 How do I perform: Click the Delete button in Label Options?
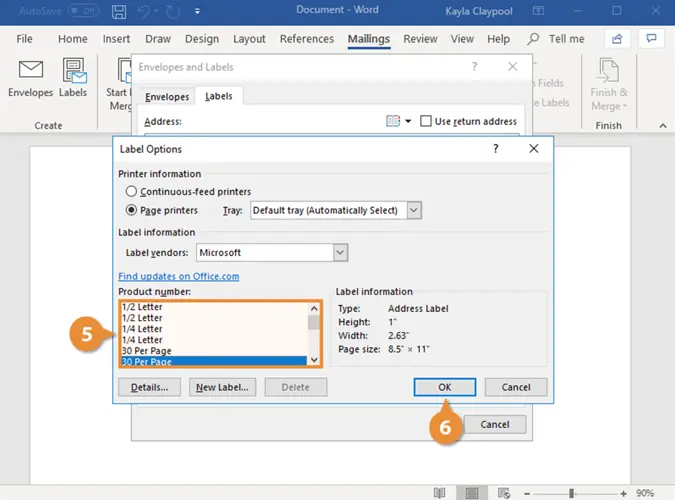tap(296, 387)
